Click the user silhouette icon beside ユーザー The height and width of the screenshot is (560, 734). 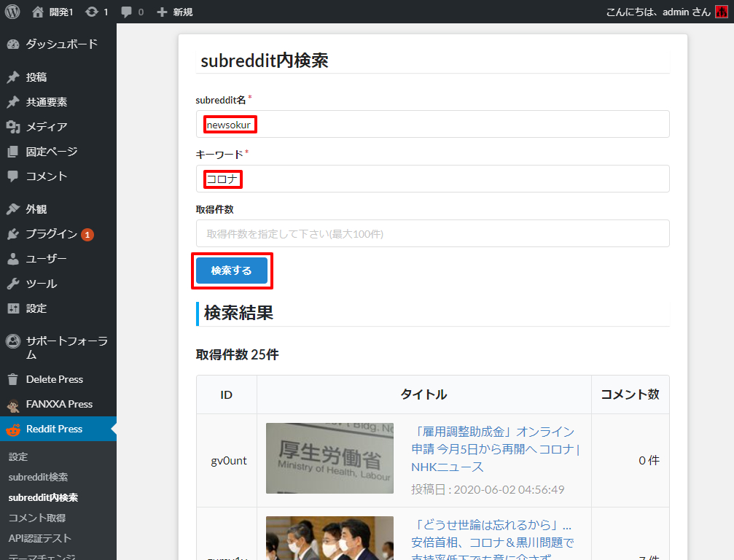pyautogui.click(x=13, y=259)
